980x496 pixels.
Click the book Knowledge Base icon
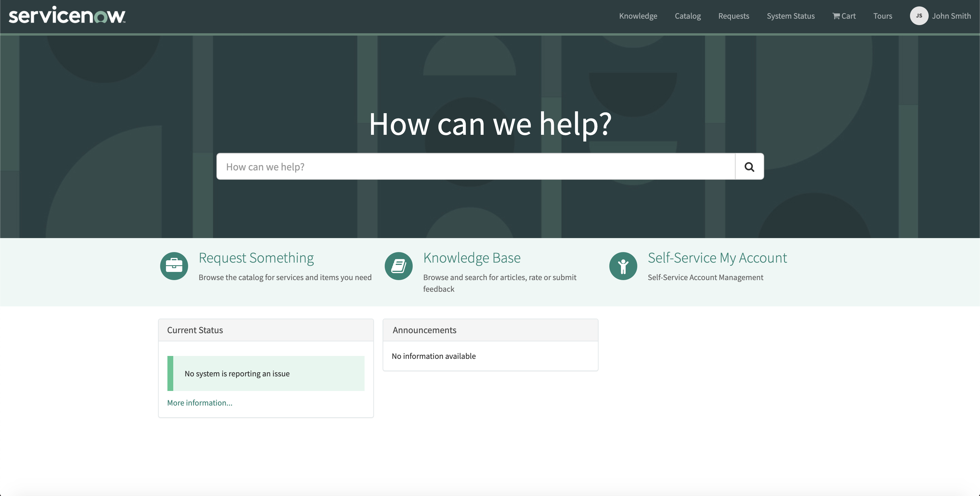click(x=398, y=266)
